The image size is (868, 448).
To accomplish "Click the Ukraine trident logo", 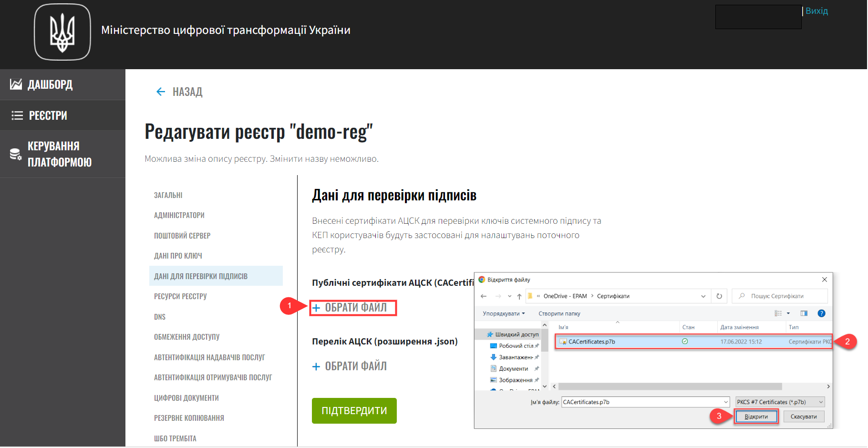I will click(x=62, y=32).
